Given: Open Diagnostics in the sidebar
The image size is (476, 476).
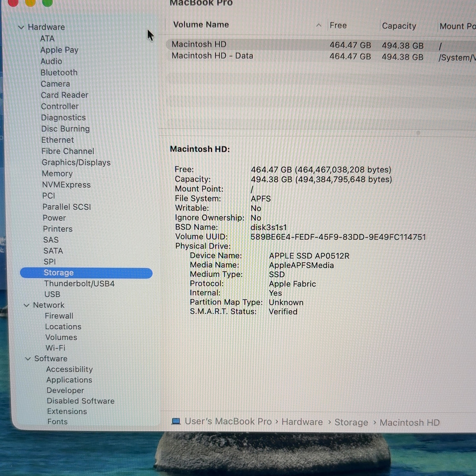Looking at the screenshot, I should coord(63,117).
